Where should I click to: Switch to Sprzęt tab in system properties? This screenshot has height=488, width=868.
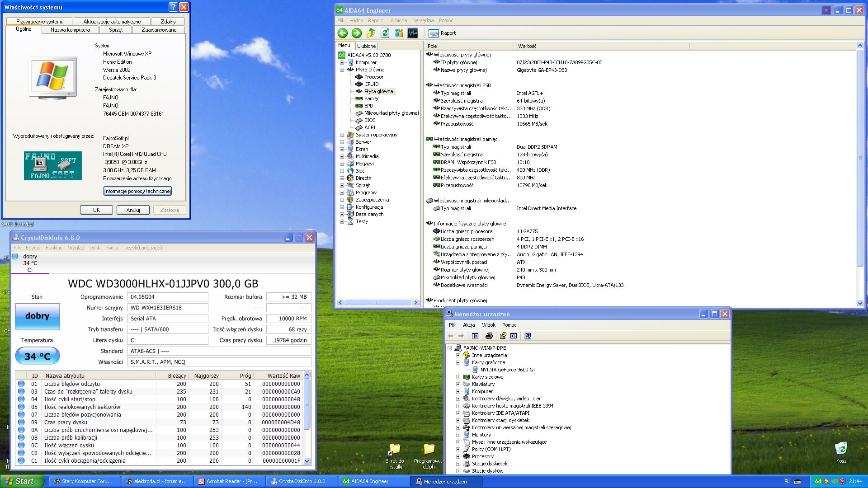116,30
